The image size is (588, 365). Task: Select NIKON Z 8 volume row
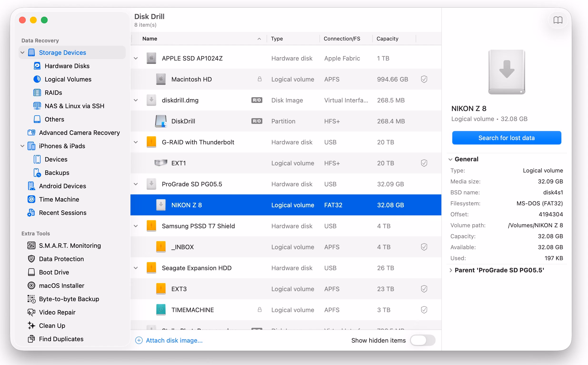coord(286,205)
